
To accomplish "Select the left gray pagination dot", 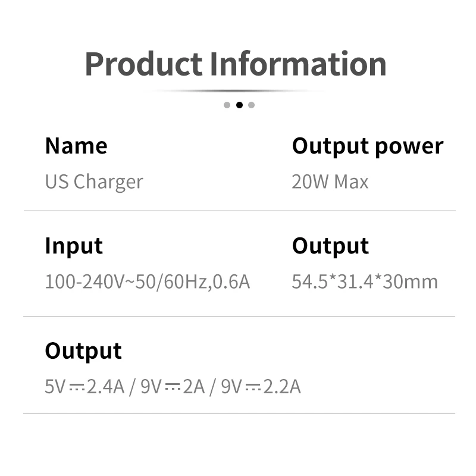I will click(227, 105).
